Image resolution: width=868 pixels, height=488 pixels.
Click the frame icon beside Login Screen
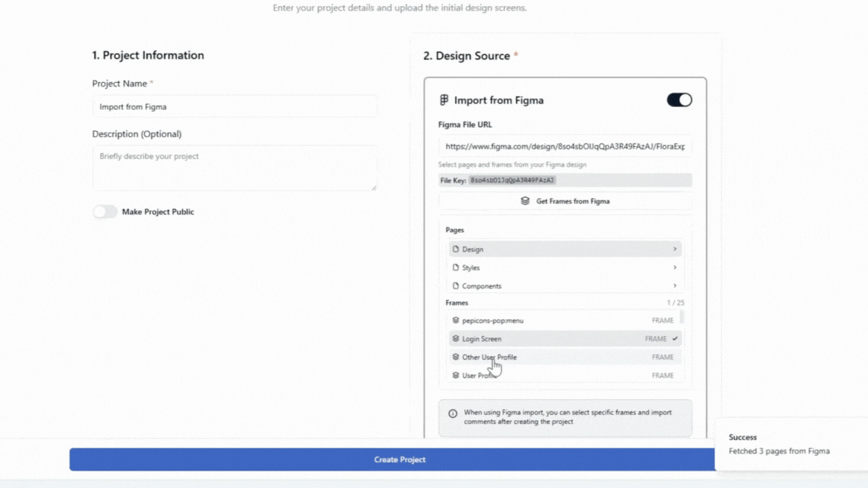click(x=456, y=339)
